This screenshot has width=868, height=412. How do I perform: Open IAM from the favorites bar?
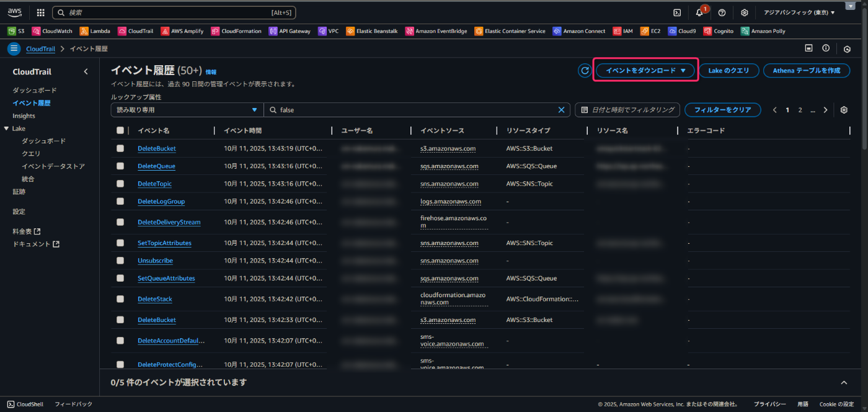click(623, 31)
